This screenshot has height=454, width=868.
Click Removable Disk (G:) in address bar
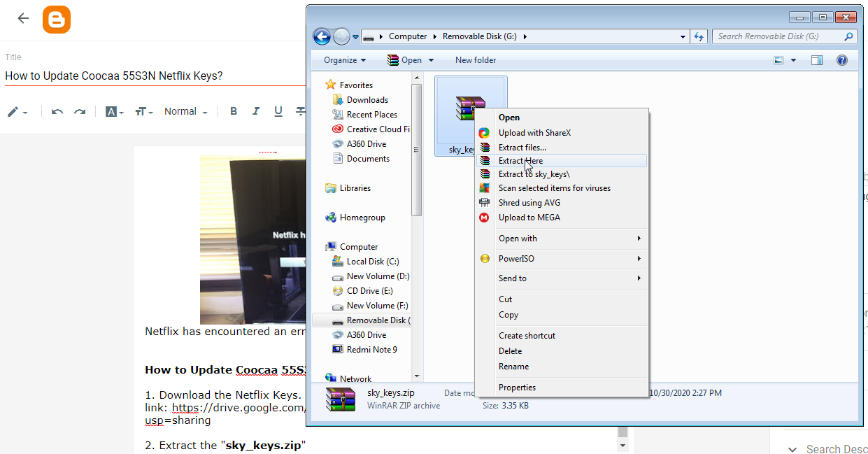480,36
